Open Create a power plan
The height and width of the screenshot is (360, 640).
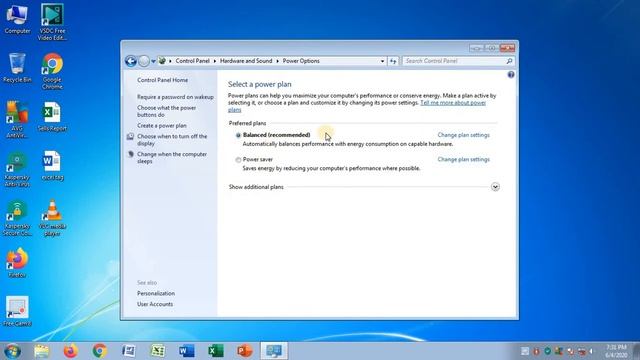click(162, 126)
